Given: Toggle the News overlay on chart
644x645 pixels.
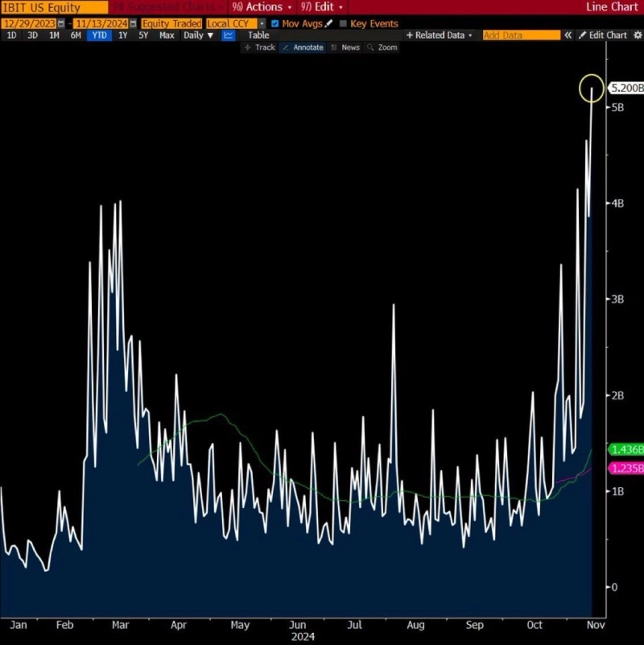Looking at the screenshot, I should (345, 48).
